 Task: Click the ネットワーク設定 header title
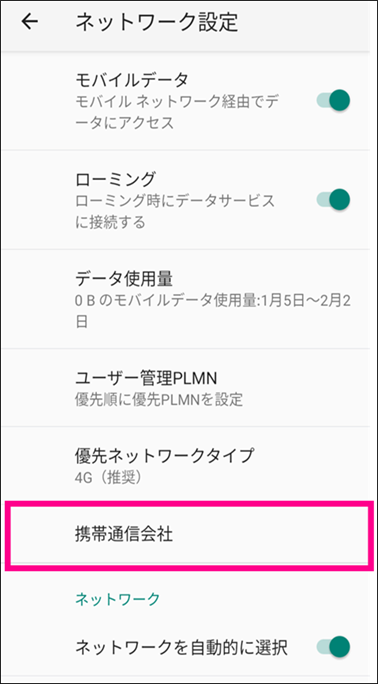pyautogui.click(x=157, y=22)
